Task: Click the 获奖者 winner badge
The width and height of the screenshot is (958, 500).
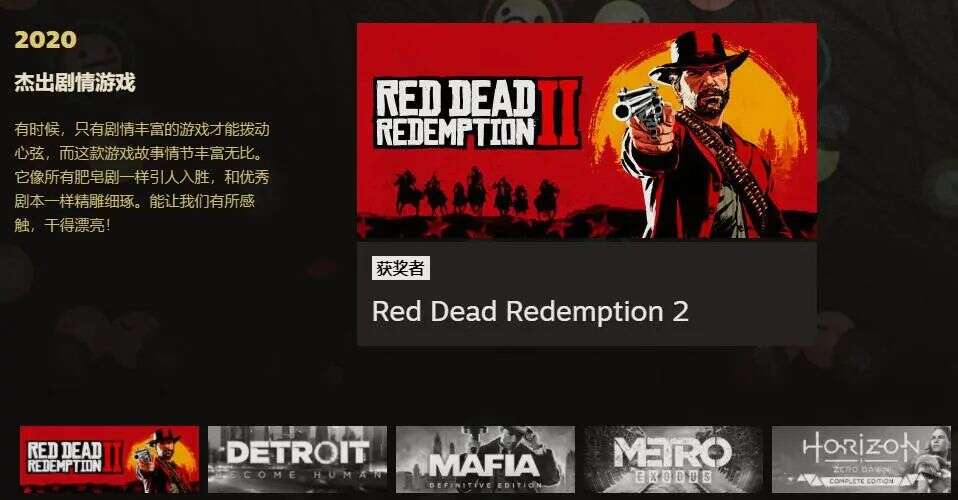Action: point(401,268)
